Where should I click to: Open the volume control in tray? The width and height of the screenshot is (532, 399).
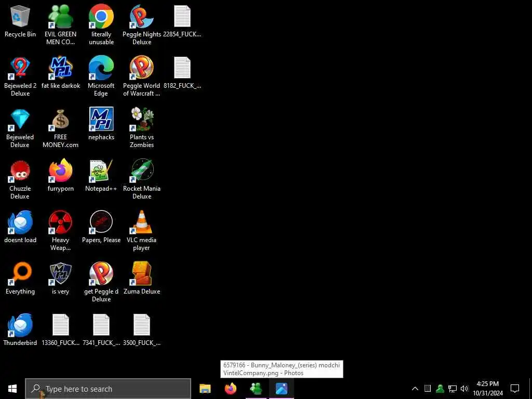(464, 389)
